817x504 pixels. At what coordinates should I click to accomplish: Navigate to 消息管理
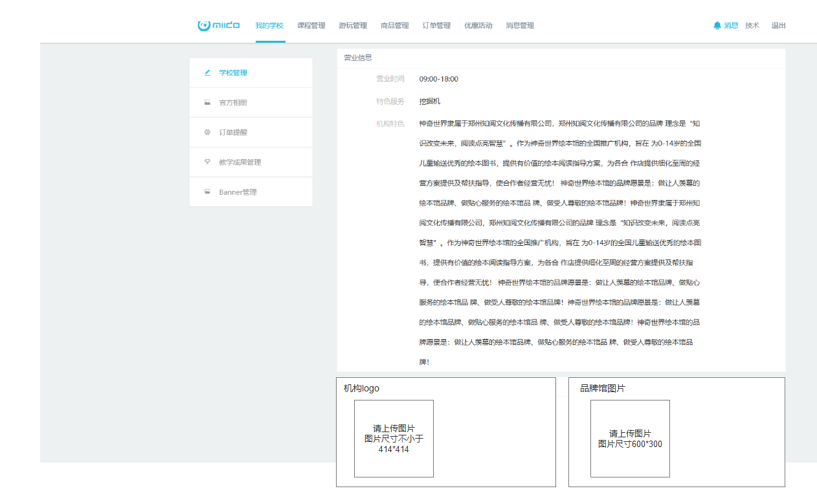(520, 25)
